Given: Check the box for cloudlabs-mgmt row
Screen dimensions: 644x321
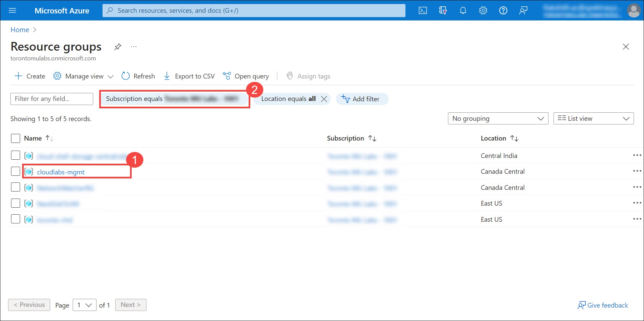Looking at the screenshot, I should 15,171.
